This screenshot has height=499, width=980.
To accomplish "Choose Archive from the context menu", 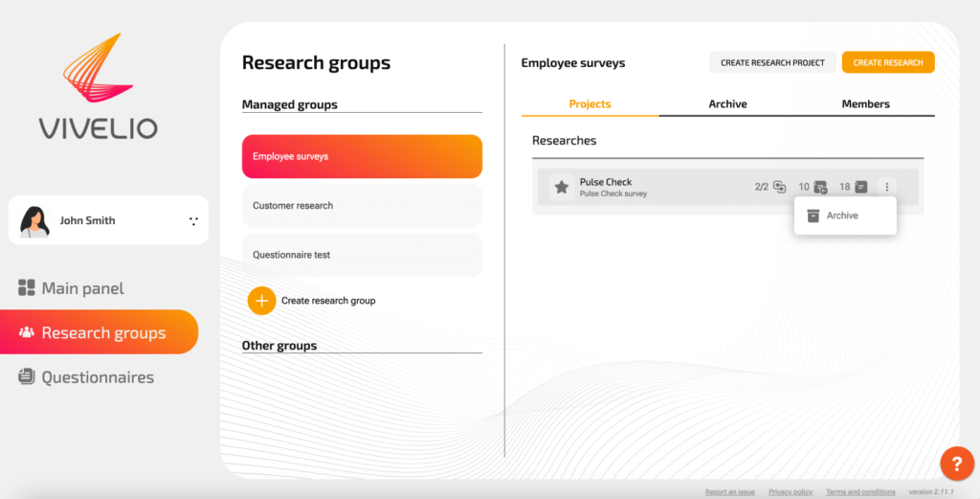I will (845, 215).
